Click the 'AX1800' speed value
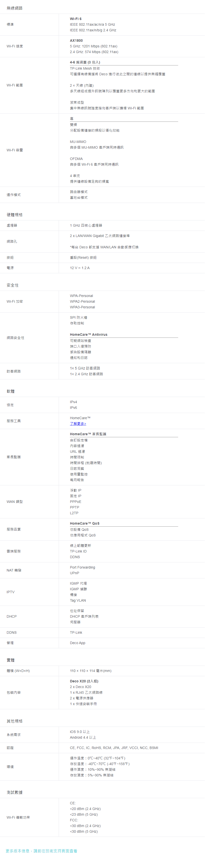 [76, 40]
